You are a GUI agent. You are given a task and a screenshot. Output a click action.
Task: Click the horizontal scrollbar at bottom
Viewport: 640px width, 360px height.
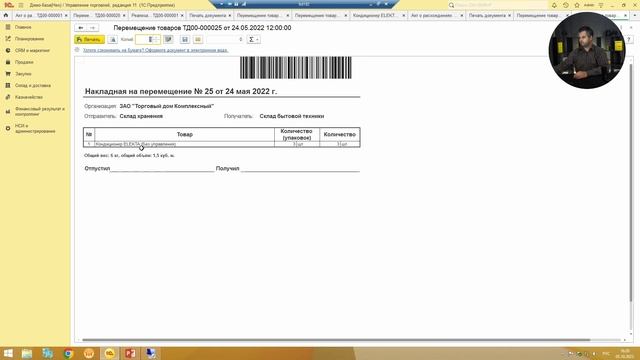tap(336, 340)
